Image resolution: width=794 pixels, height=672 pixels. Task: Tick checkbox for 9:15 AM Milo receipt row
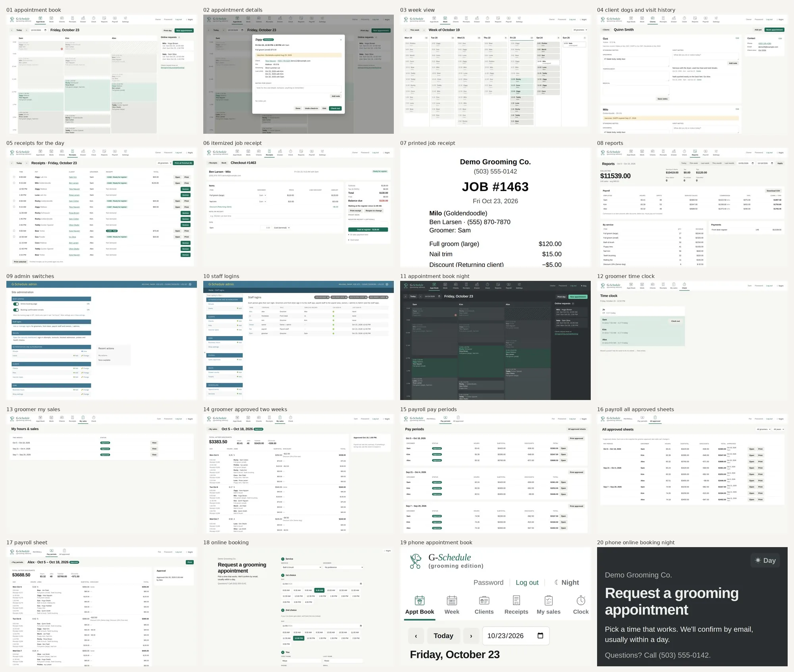[x=14, y=183]
